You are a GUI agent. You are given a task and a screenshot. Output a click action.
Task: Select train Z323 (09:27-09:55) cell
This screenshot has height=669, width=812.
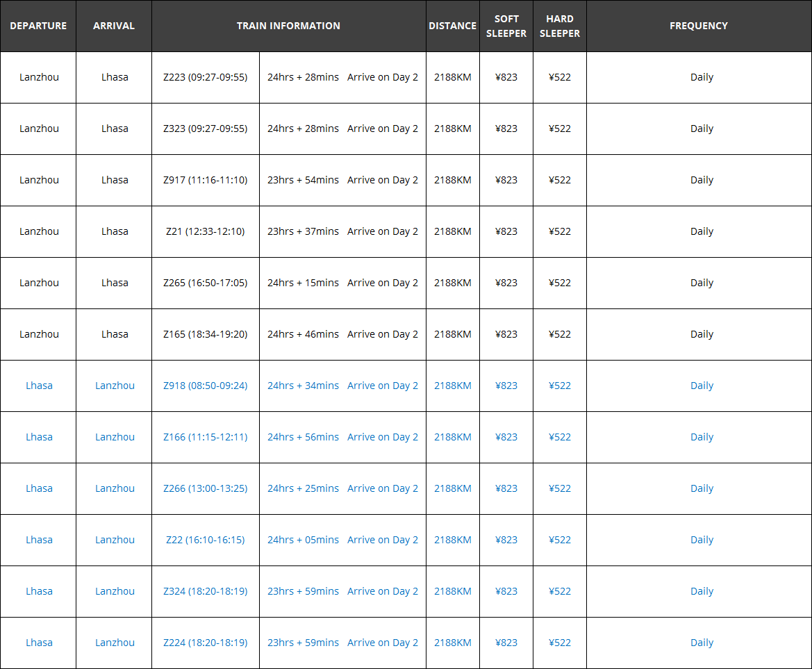pyautogui.click(x=205, y=129)
